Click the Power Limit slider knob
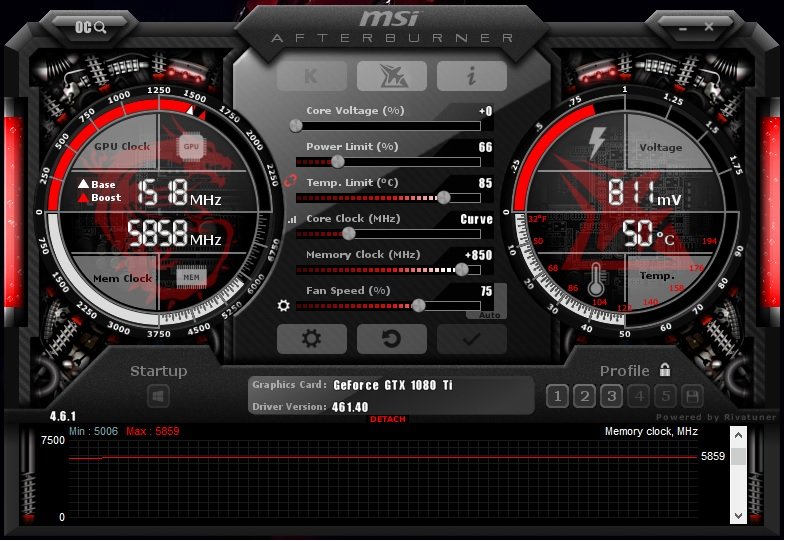 (338, 162)
